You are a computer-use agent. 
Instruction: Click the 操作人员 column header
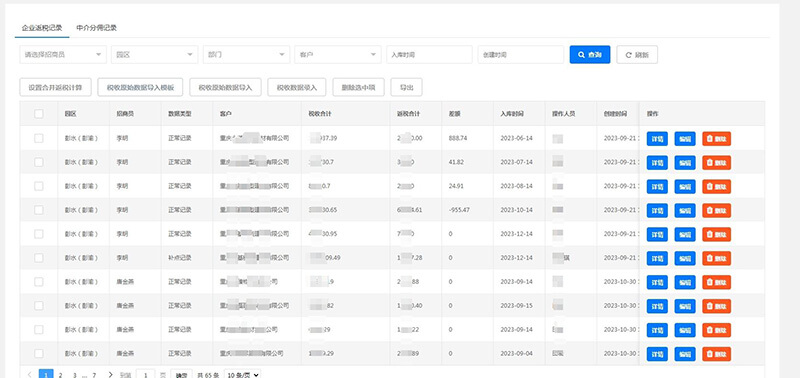563,114
